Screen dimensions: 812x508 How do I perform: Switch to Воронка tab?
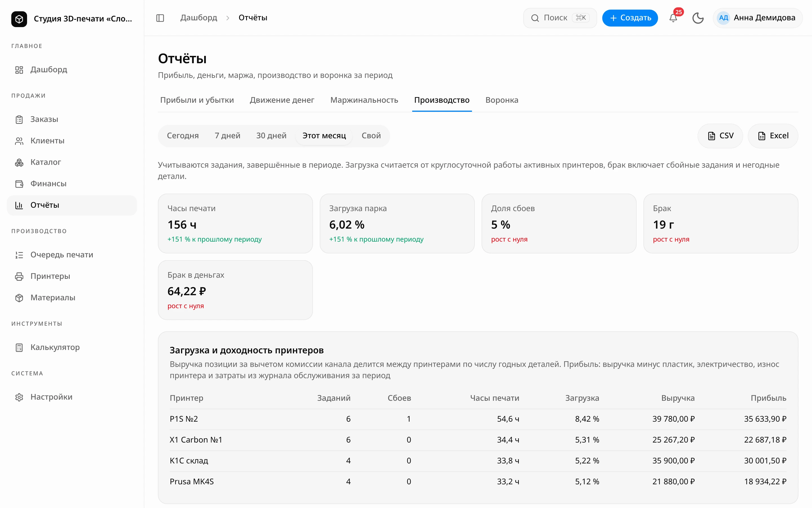[502, 100]
